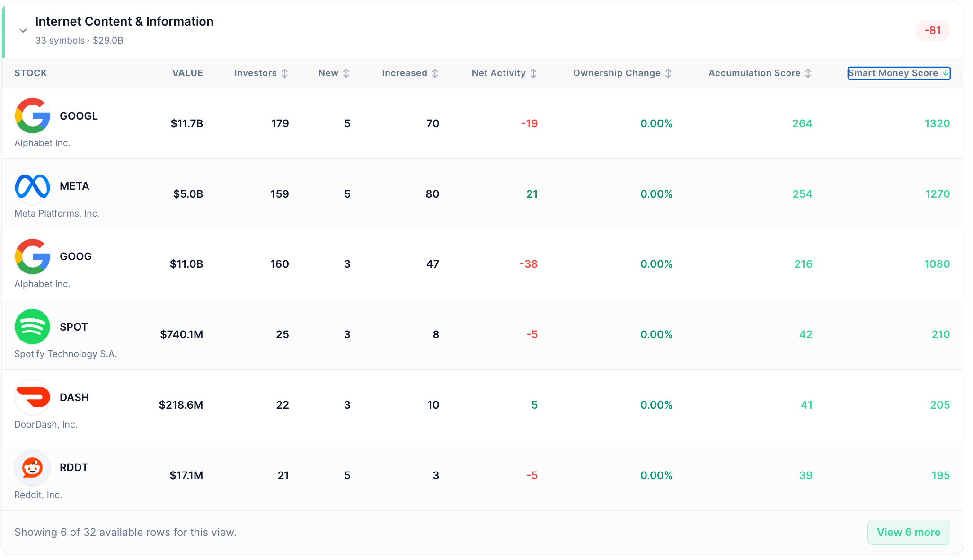This screenshot has height=560, width=973.
Task: Click the DoorDash red logo icon
Action: [x=32, y=397]
